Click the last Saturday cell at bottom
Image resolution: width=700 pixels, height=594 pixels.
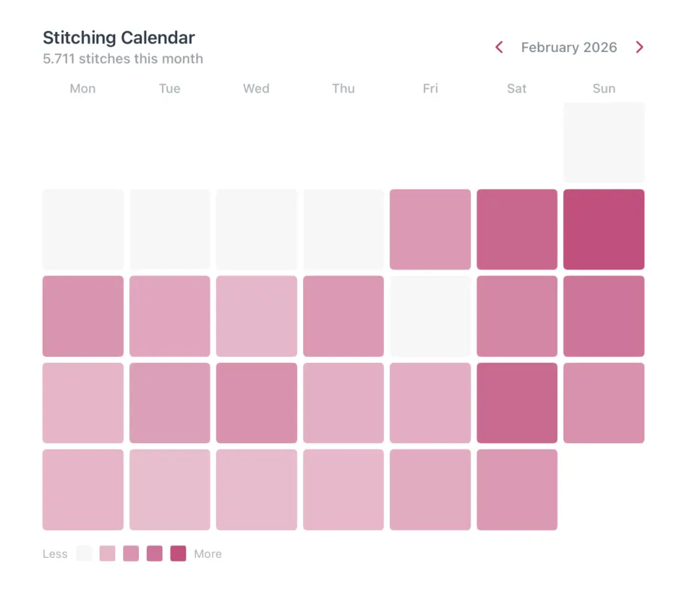(x=517, y=490)
